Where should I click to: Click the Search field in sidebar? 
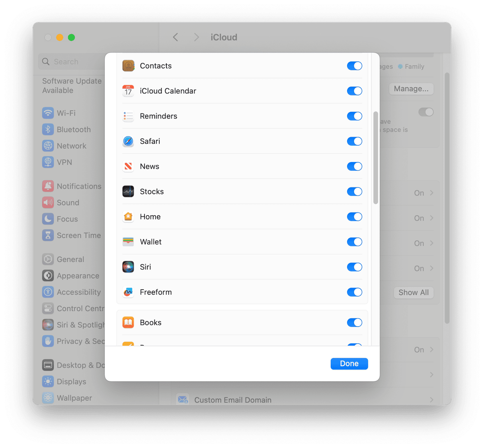click(72, 62)
